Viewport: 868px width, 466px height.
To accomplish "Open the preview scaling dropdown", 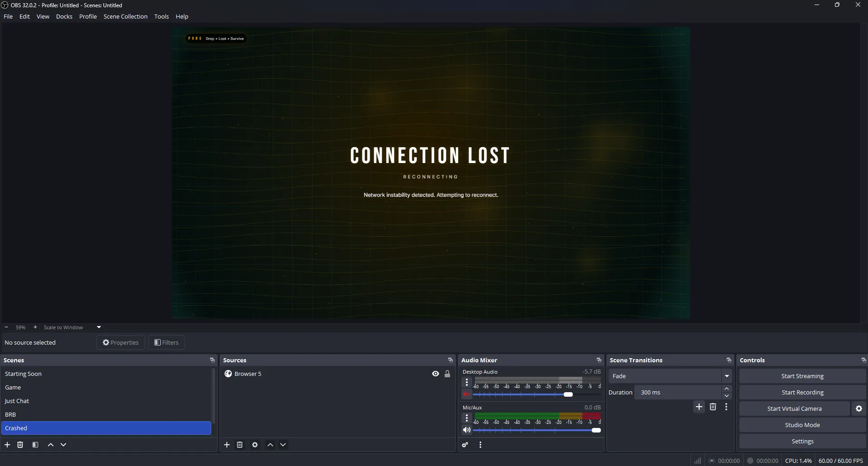I will [x=98, y=327].
